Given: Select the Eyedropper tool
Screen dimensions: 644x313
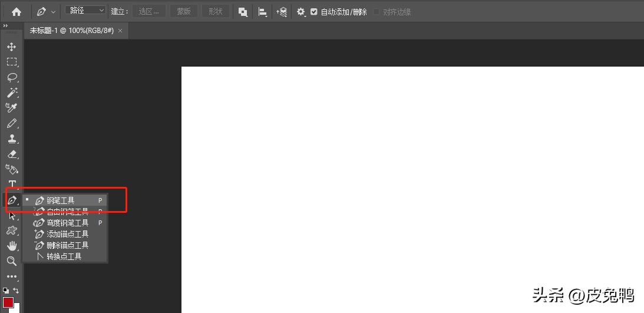Looking at the screenshot, I should tap(12, 108).
